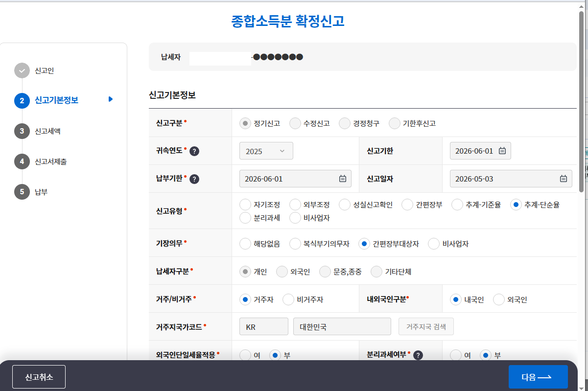Go to the 신고서제출 step

[51, 161]
